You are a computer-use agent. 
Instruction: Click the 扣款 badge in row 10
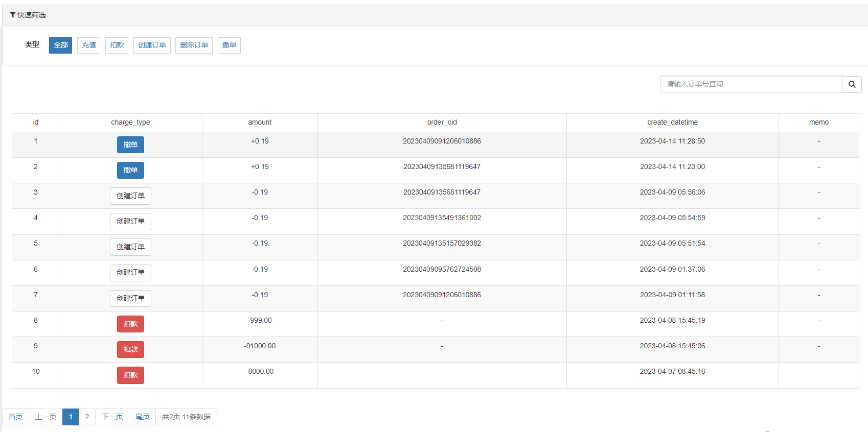(x=130, y=375)
